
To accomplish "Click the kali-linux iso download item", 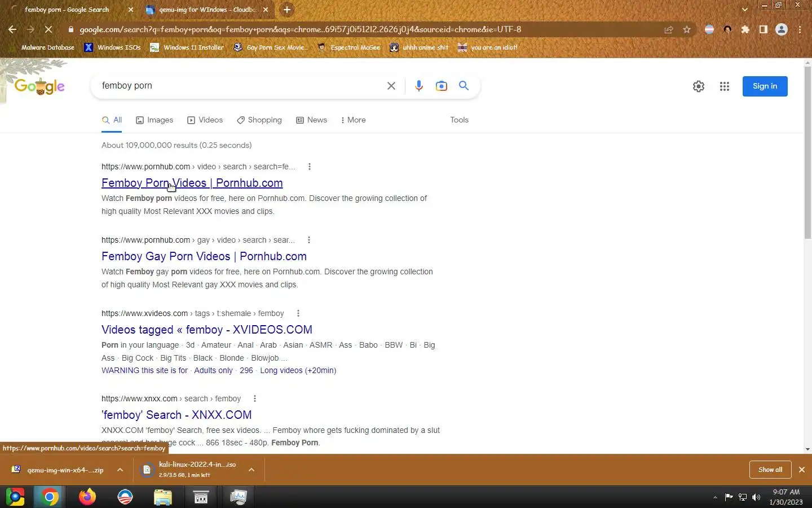I will click(191, 470).
